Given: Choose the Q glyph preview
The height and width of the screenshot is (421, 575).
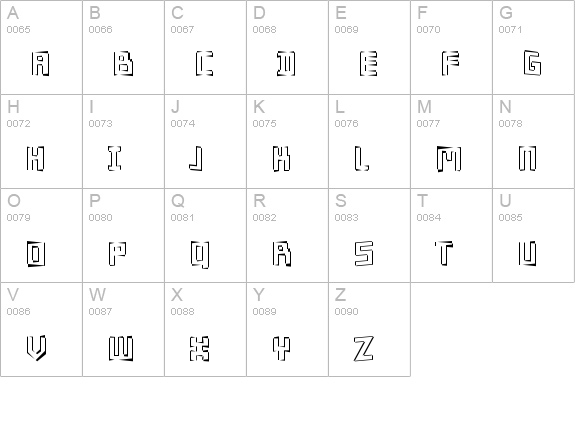Looking at the screenshot, I should pos(200,255).
